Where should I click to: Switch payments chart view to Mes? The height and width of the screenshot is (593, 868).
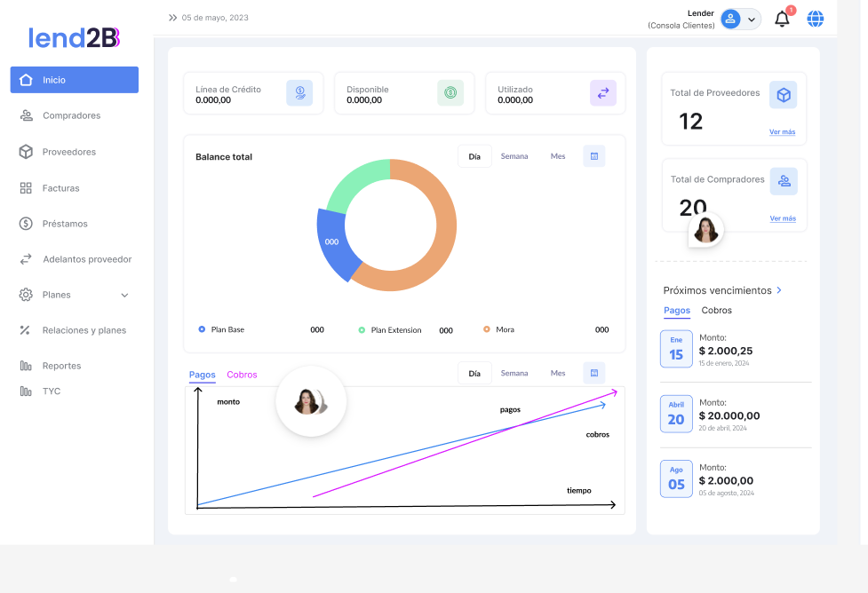[x=557, y=373]
